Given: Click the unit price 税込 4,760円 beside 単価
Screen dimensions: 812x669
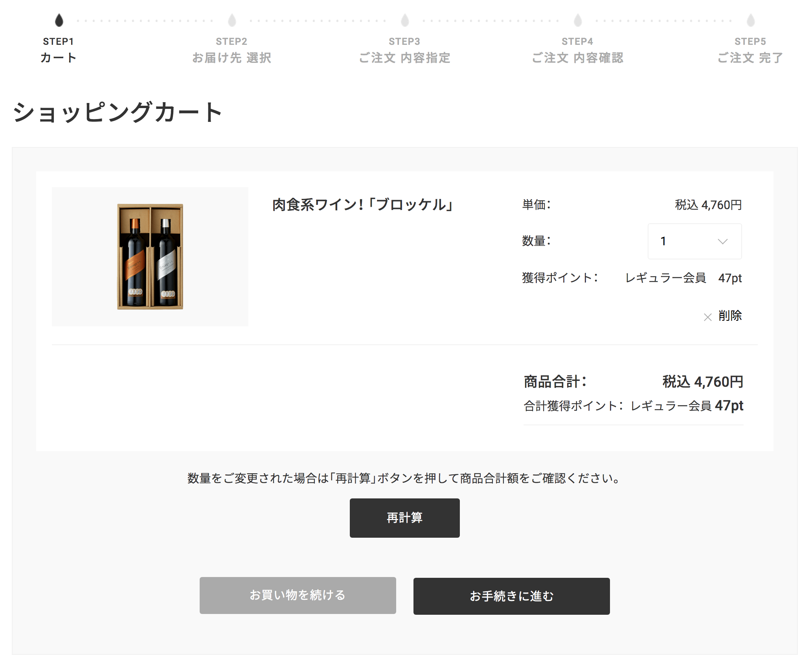Looking at the screenshot, I should click(x=708, y=205).
